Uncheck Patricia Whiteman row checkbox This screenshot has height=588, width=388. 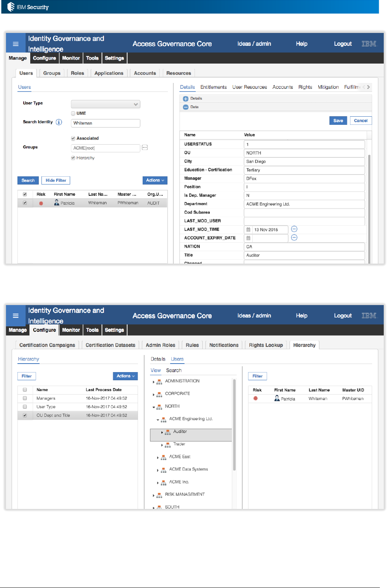click(x=25, y=203)
